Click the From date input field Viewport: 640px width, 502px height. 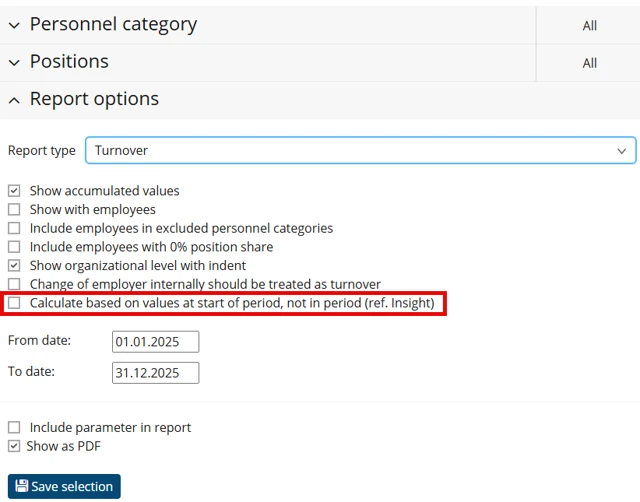point(155,342)
